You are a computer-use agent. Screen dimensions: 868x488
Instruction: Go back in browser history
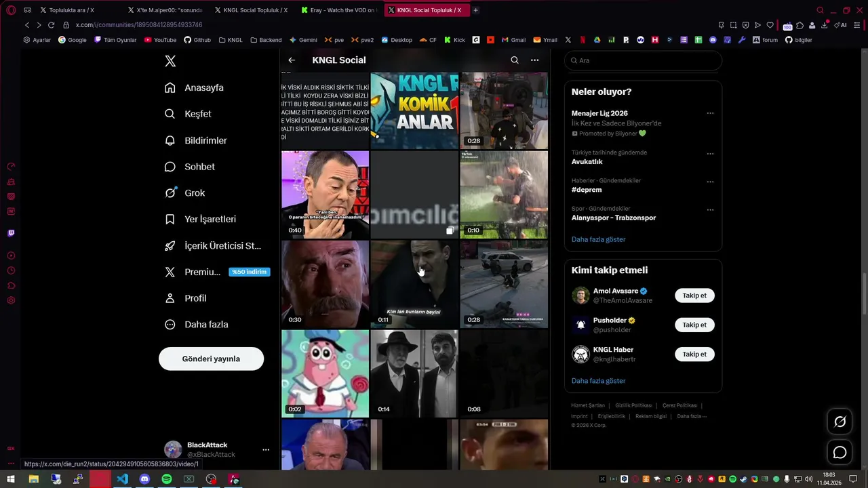[x=27, y=25]
